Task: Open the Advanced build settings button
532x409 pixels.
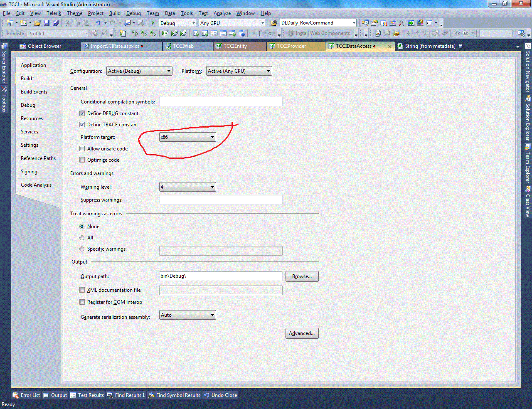Action: (302, 333)
